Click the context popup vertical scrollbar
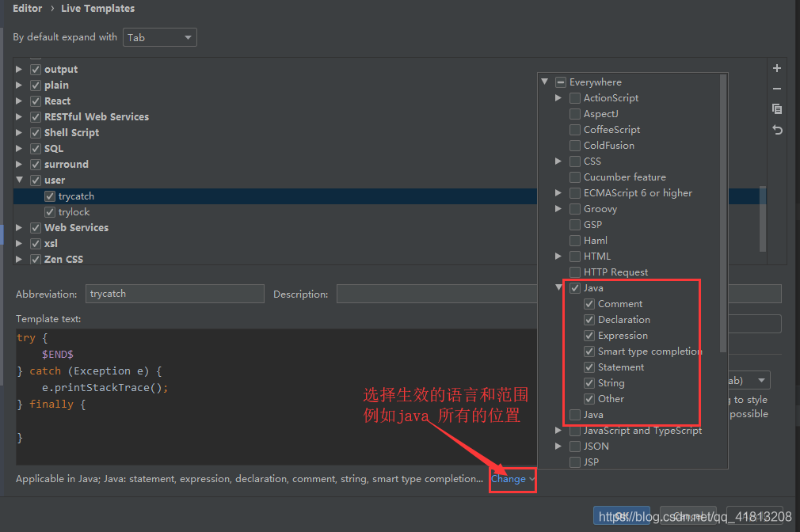This screenshot has height=532, width=800. (723, 213)
